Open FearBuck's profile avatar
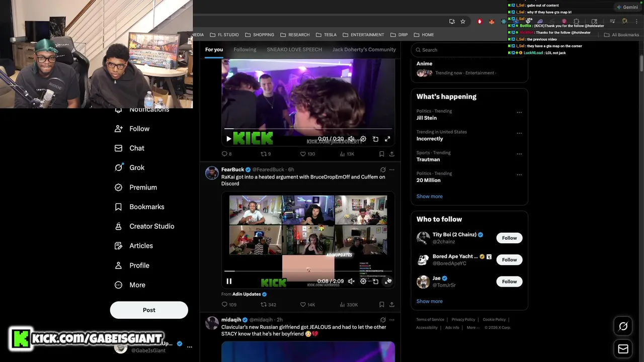The width and height of the screenshot is (644, 362). coord(212,173)
